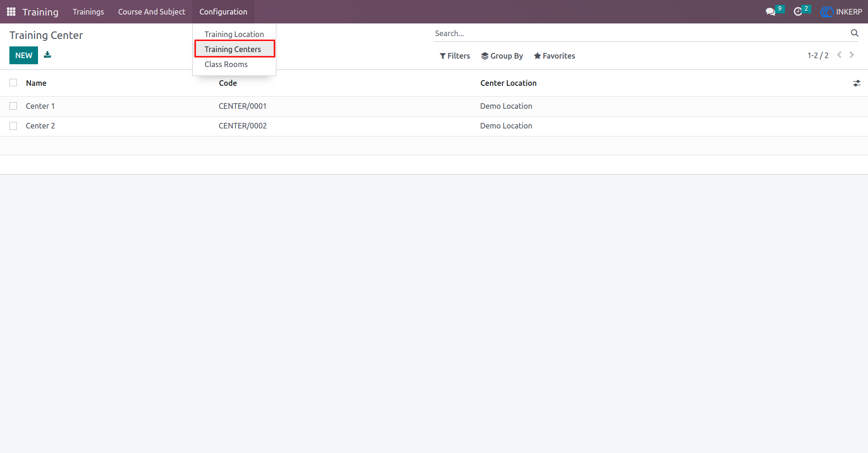Open the messages conversation icon
Viewport: 868px width, 453px height.
[x=770, y=12]
